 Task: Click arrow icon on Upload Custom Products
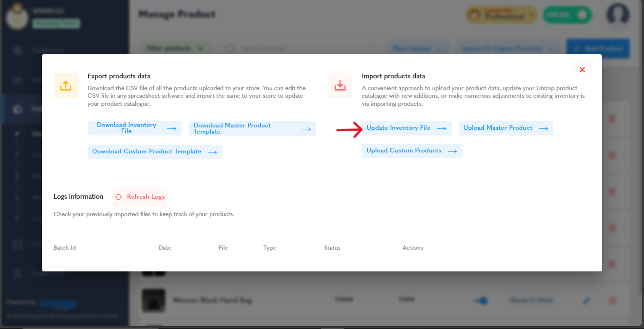(x=452, y=151)
